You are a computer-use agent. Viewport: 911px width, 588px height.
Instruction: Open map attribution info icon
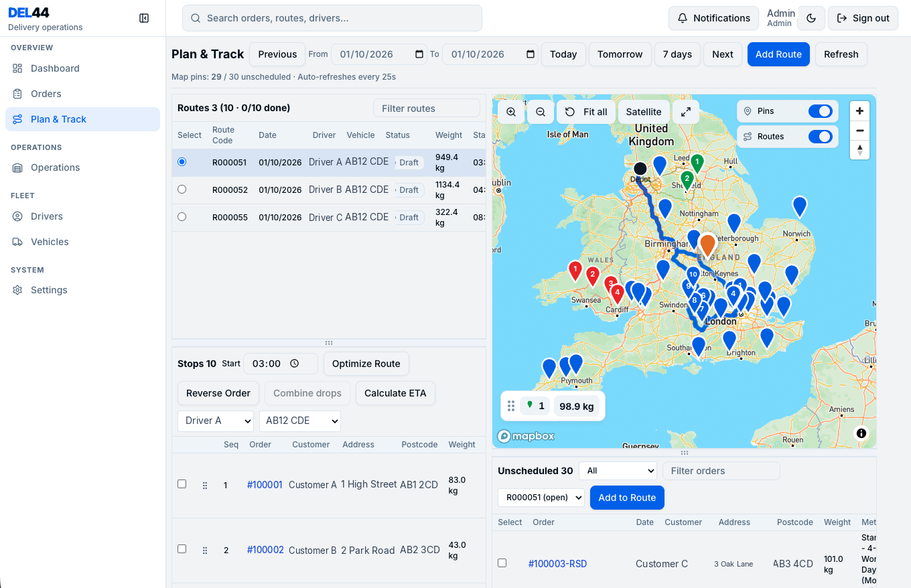pos(861,433)
